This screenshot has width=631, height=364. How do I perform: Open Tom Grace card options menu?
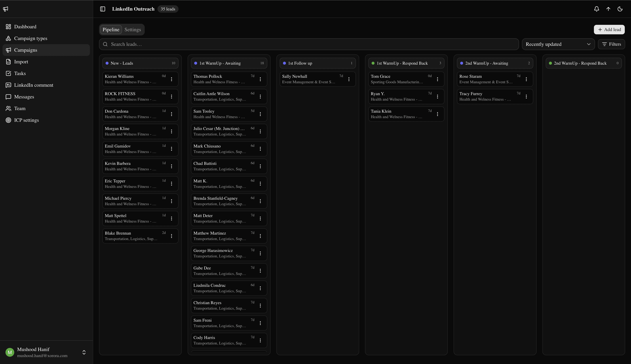pyautogui.click(x=437, y=79)
